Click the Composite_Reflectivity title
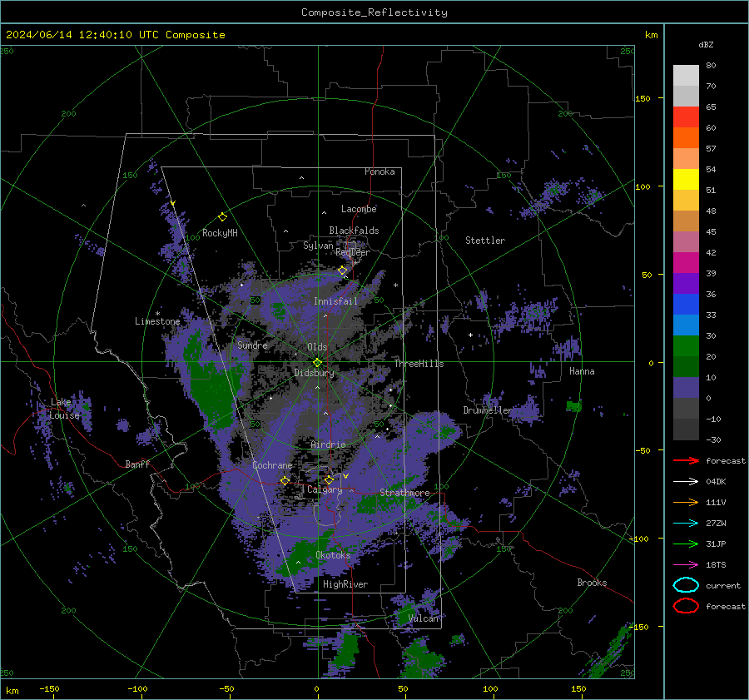This screenshot has height=700, width=749. [374, 12]
